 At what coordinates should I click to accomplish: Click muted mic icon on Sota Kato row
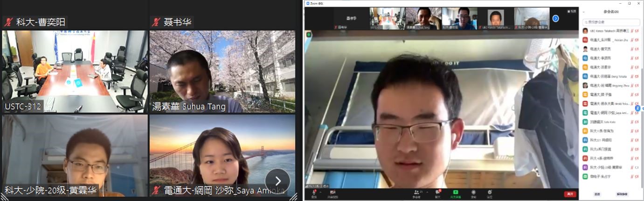click(x=632, y=122)
